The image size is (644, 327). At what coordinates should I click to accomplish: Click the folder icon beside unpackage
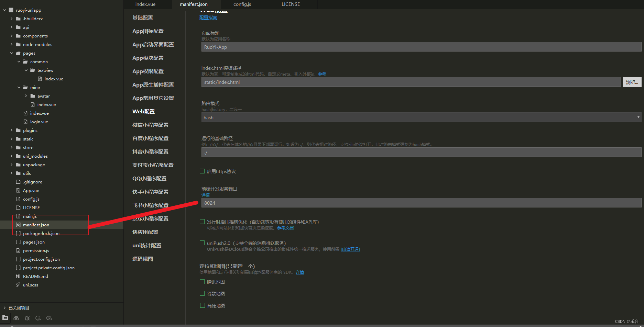point(18,165)
